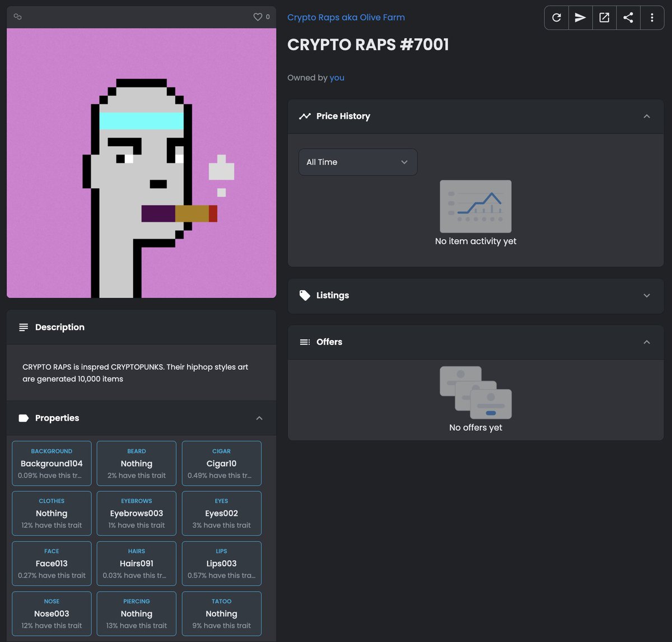
Task: Select the Tatoo Nothing property card
Action: point(221,613)
